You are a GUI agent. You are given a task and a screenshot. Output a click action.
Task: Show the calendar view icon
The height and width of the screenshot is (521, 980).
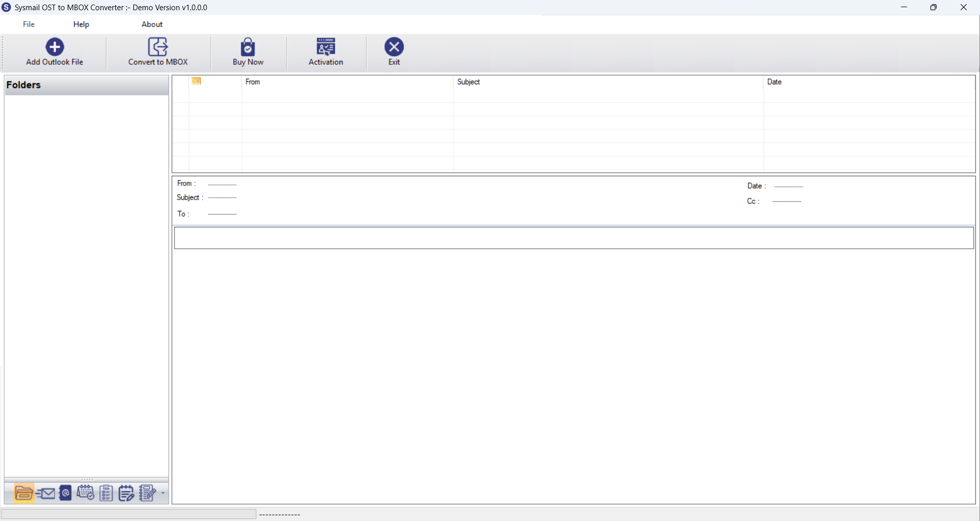point(85,493)
